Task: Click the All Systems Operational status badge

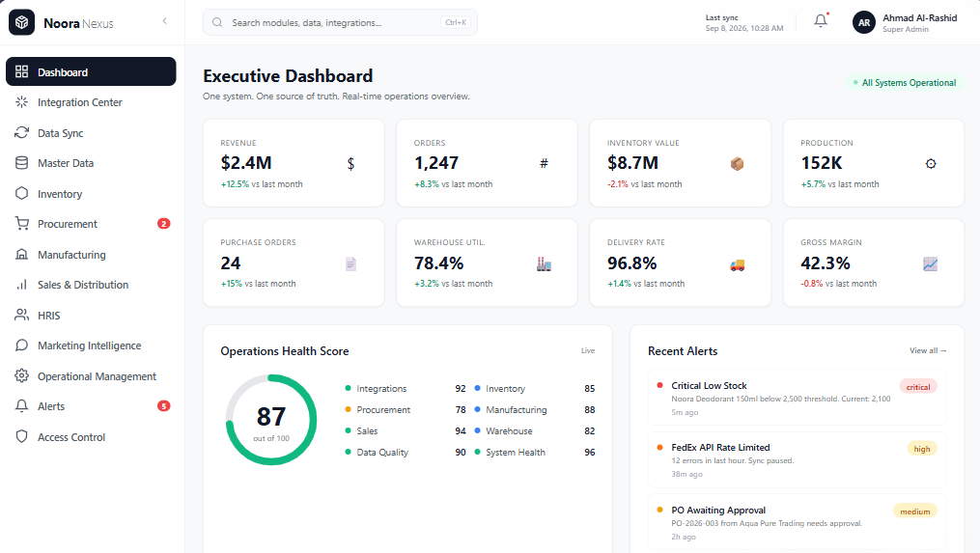Action: pyautogui.click(x=905, y=82)
